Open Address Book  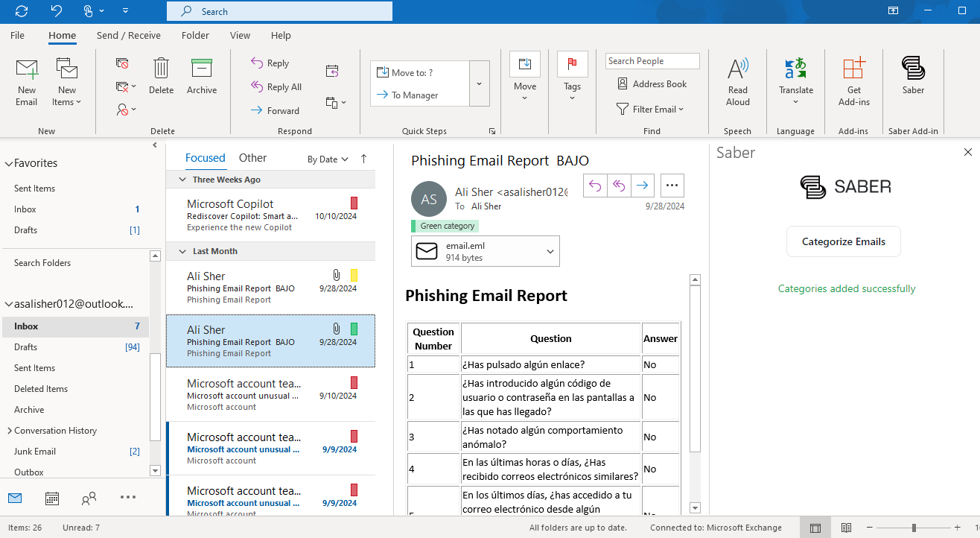tap(652, 84)
